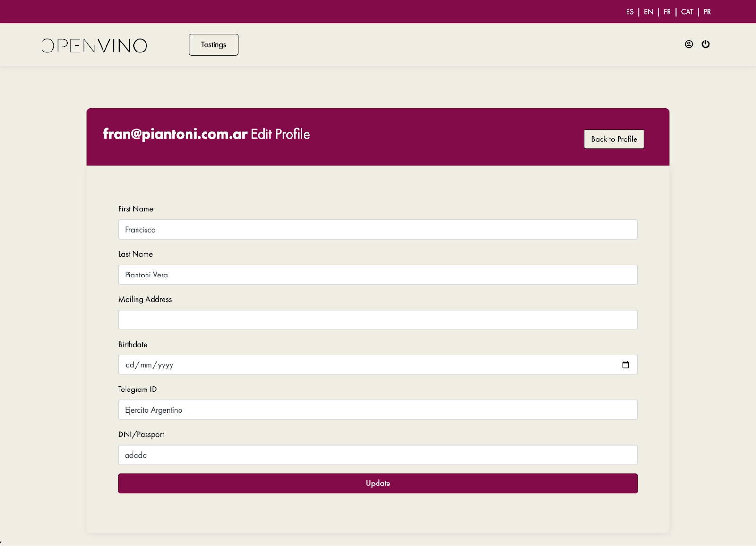Focus the Last Name field
Viewport: 756px width, 546px height.
pos(378,275)
